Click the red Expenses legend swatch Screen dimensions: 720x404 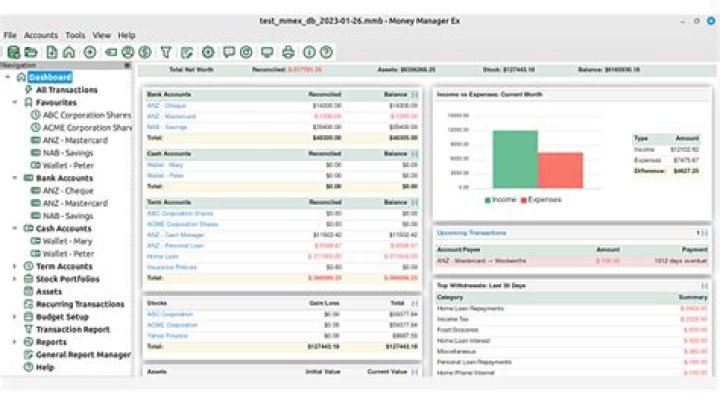(x=523, y=200)
